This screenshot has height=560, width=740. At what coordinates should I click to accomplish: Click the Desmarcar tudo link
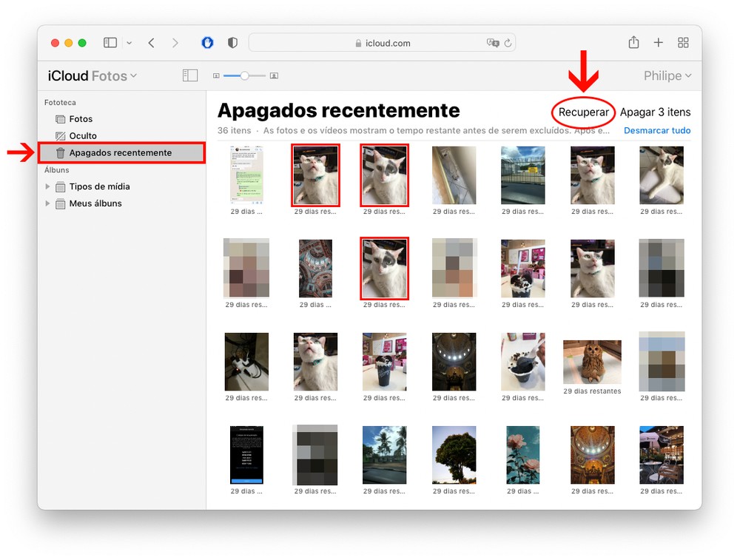657,131
